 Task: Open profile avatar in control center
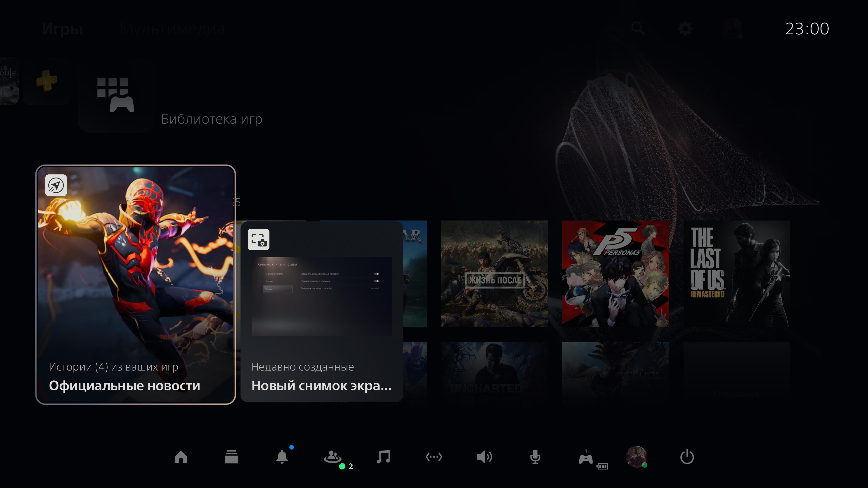pyautogui.click(x=636, y=457)
